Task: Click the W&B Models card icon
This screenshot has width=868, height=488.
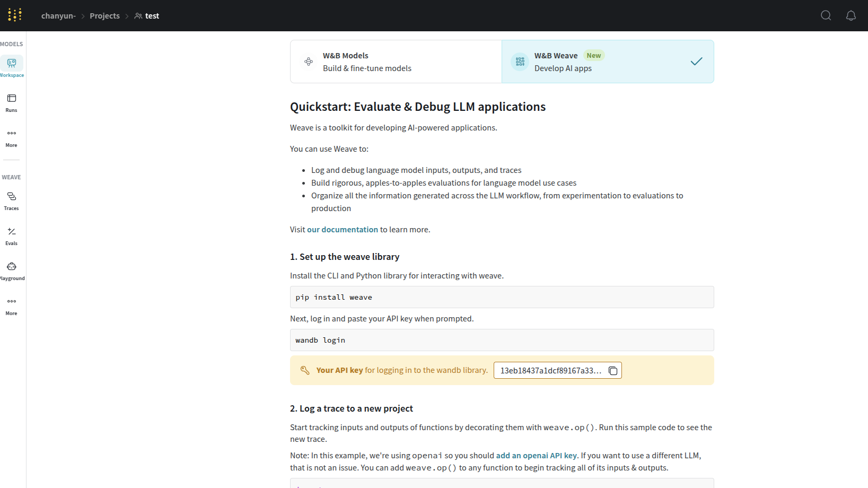Action: [309, 62]
